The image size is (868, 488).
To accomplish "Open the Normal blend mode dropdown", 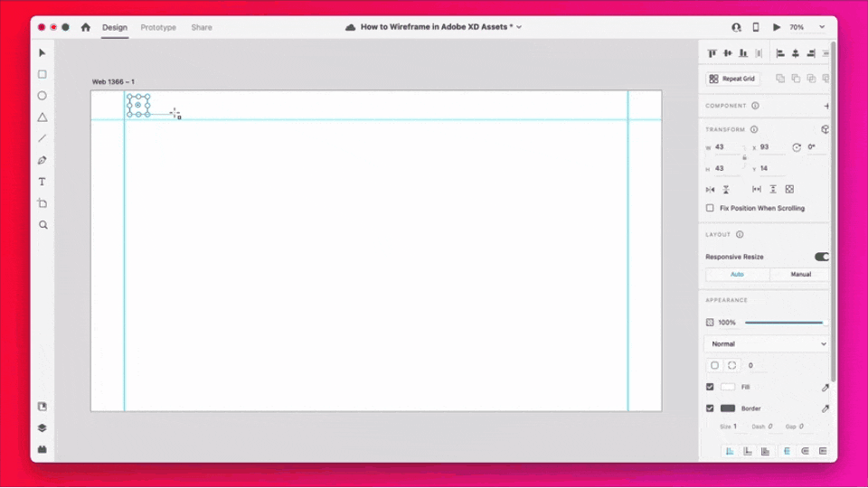I will [x=768, y=343].
